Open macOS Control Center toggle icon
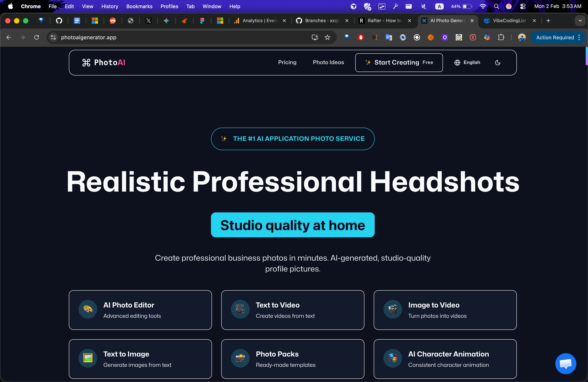Viewport: 588px width, 382px height. [x=523, y=6]
